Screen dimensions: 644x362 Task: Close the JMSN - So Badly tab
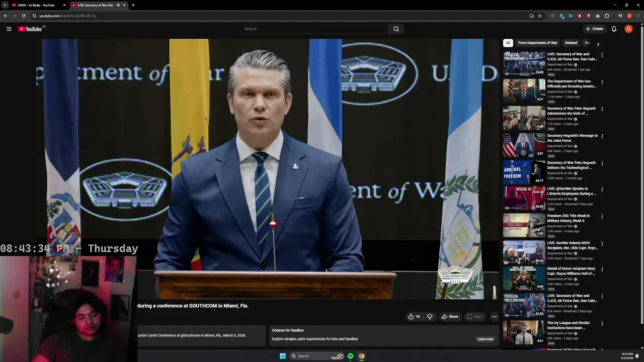click(64, 5)
